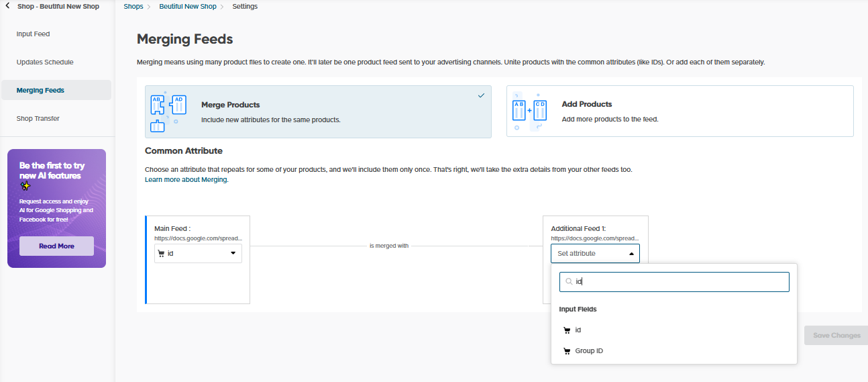Select the Merge Products option card

(x=318, y=111)
